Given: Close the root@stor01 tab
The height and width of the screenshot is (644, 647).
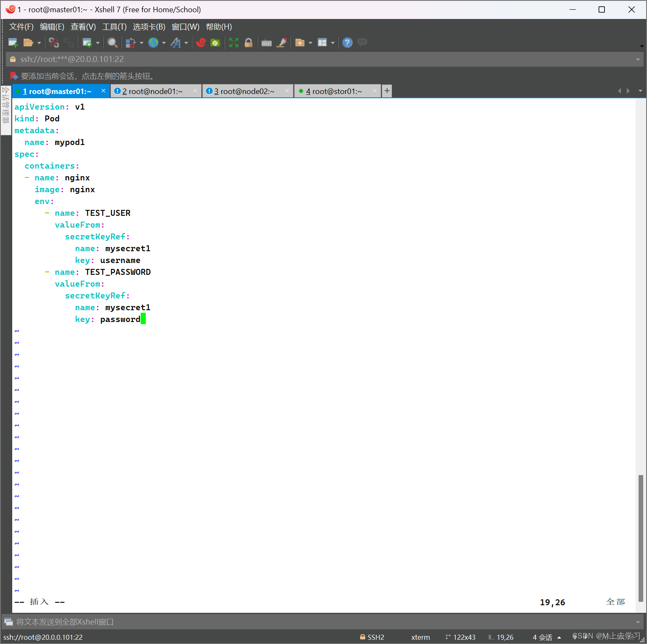Looking at the screenshot, I should click(x=374, y=91).
